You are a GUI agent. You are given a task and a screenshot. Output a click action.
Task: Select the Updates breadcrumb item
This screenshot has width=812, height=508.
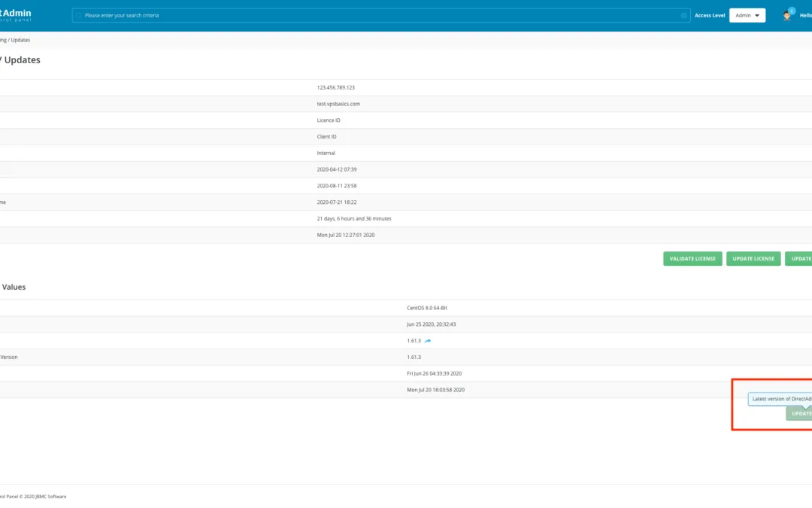[23, 40]
